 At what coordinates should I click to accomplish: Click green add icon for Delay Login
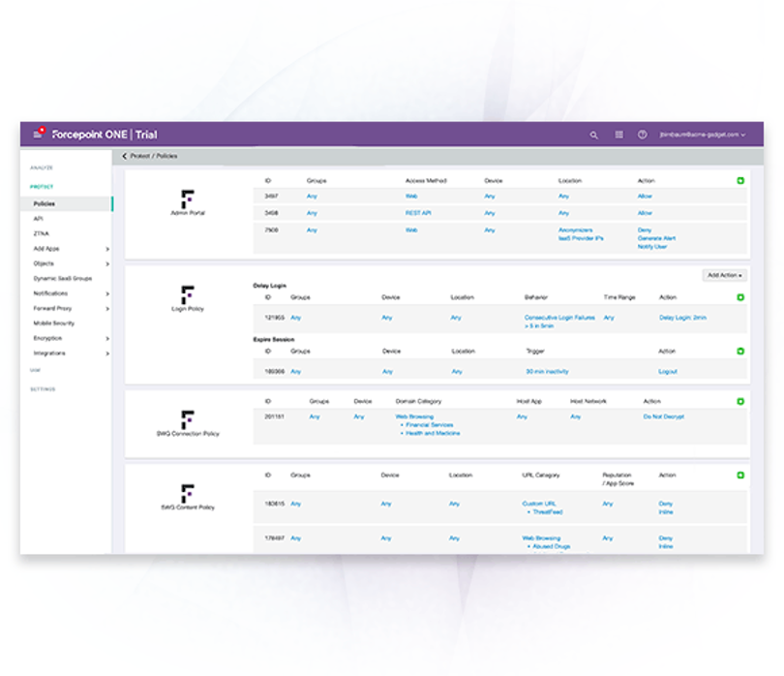pyautogui.click(x=740, y=297)
